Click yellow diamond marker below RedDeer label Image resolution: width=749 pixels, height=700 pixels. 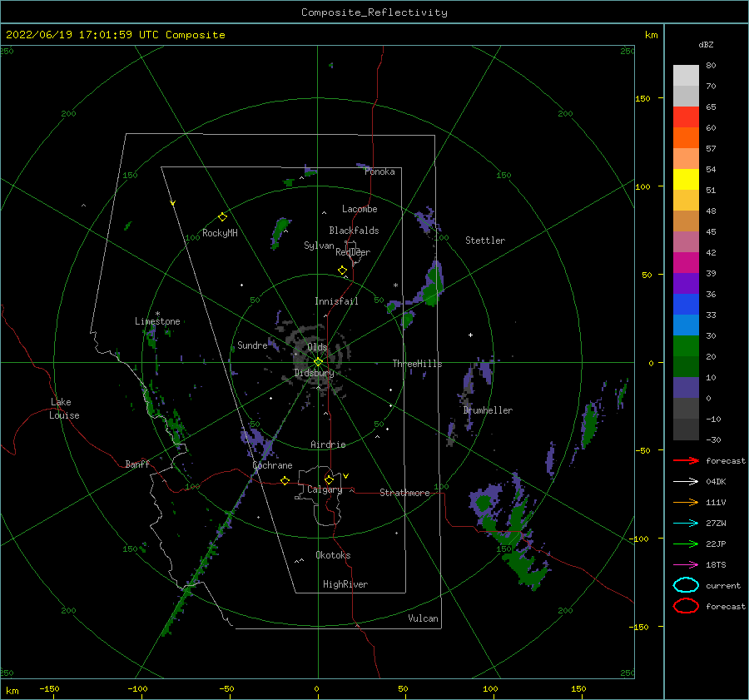pos(342,271)
